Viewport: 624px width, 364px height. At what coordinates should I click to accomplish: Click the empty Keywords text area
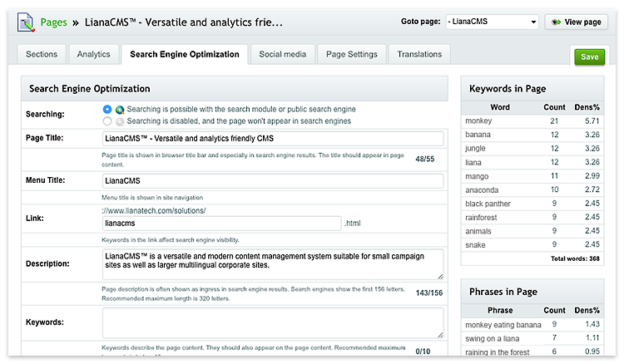(273, 322)
